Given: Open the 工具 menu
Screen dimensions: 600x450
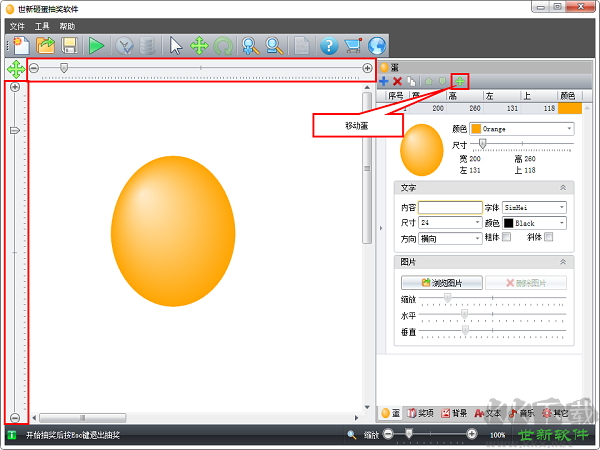Looking at the screenshot, I should click(x=42, y=25).
